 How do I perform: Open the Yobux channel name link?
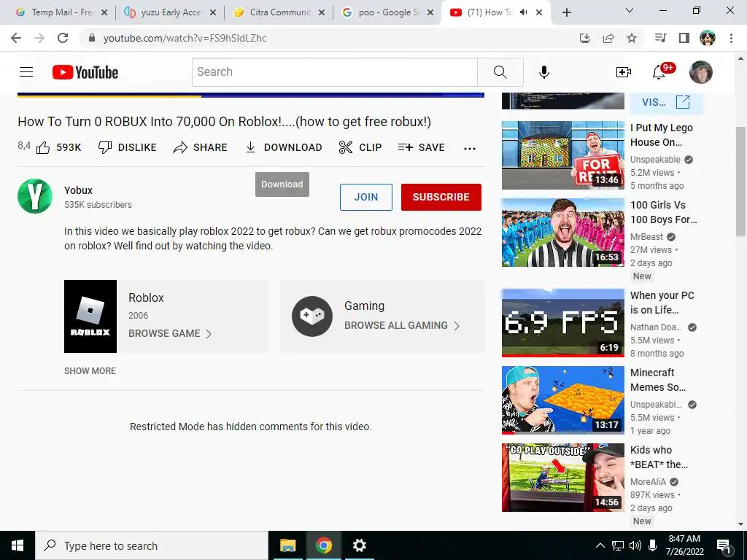pos(78,190)
